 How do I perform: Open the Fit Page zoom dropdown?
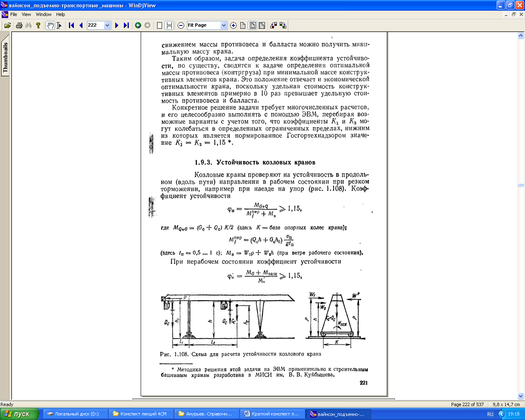pyautogui.click(x=224, y=25)
